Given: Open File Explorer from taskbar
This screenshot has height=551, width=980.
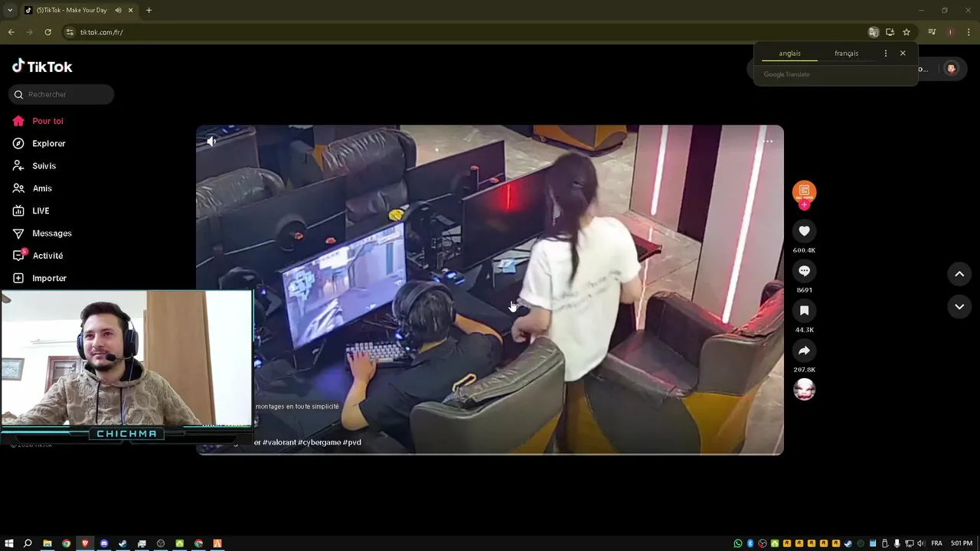Looking at the screenshot, I should [47, 543].
